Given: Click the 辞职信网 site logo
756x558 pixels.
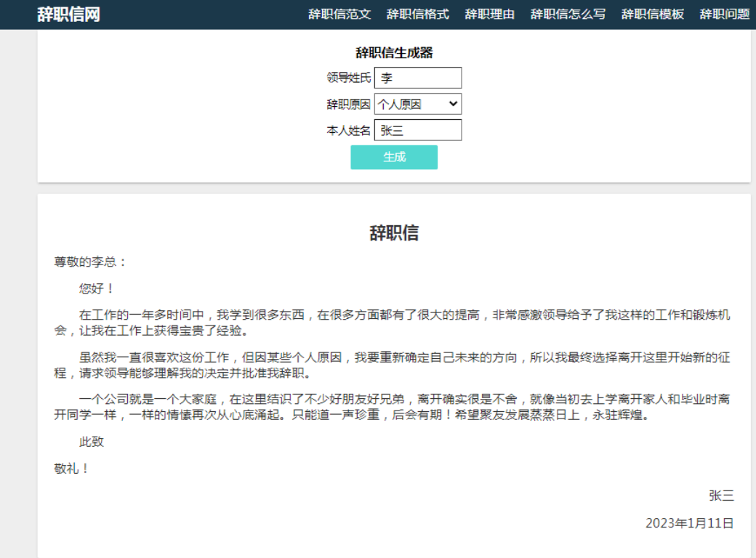Looking at the screenshot, I should (68, 15).
